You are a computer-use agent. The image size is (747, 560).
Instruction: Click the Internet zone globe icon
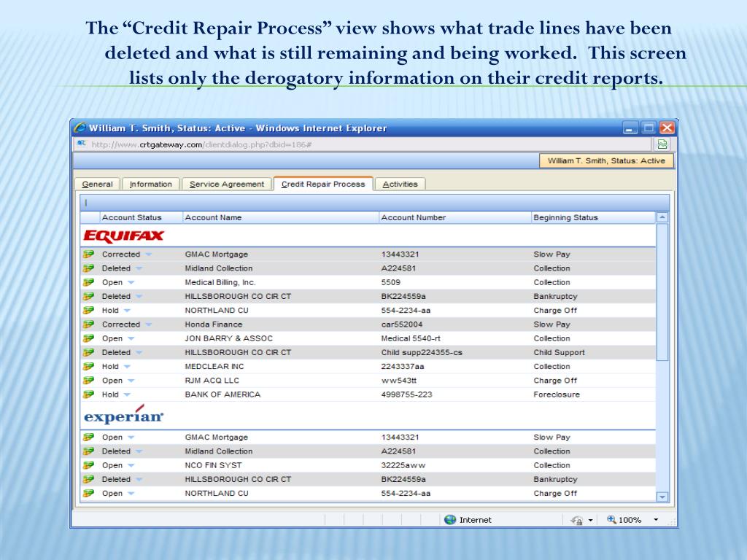(450, 519)
